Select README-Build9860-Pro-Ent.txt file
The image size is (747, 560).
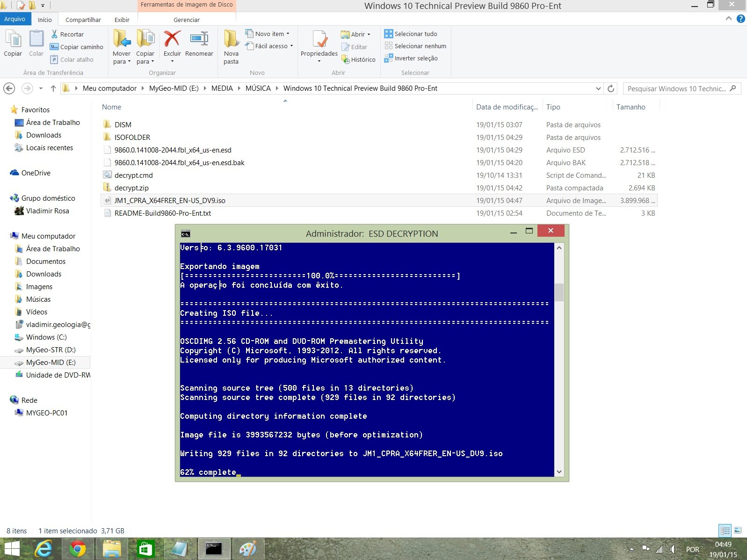pos(162,213)
